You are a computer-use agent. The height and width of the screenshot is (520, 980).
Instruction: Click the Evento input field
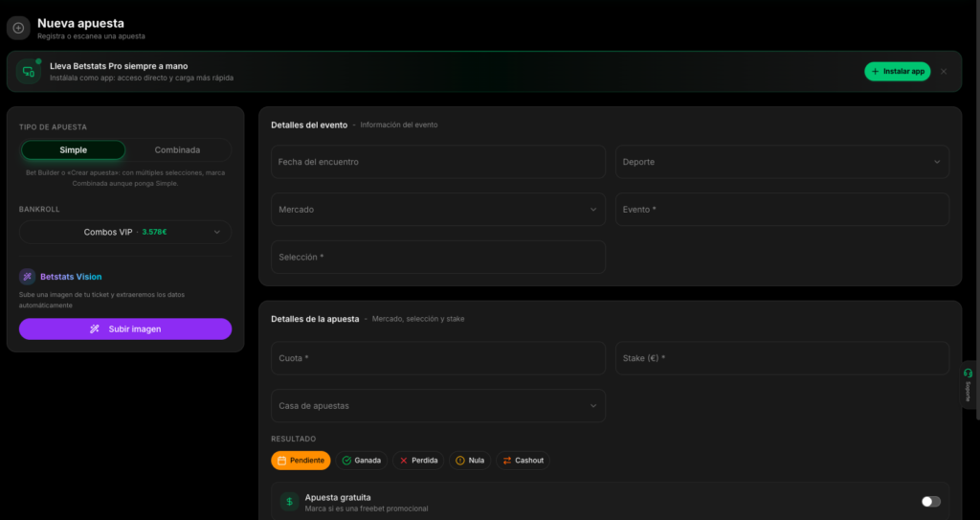point(782,210)
